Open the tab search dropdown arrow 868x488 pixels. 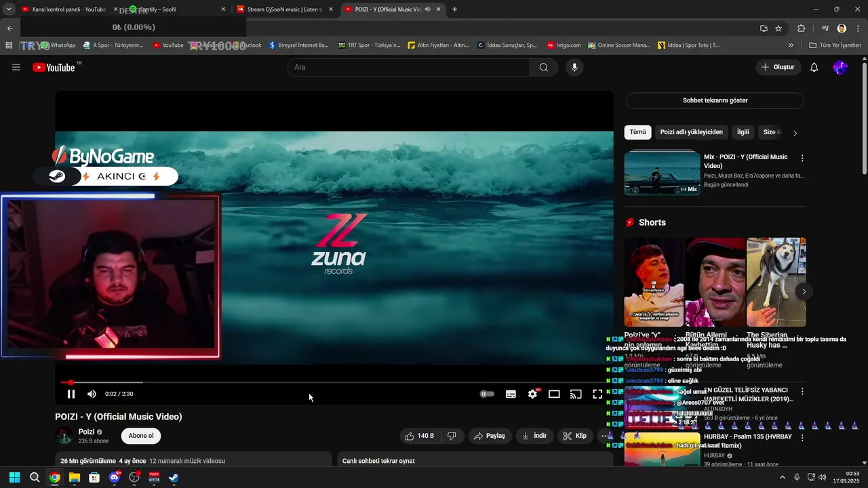coord(9,9)
